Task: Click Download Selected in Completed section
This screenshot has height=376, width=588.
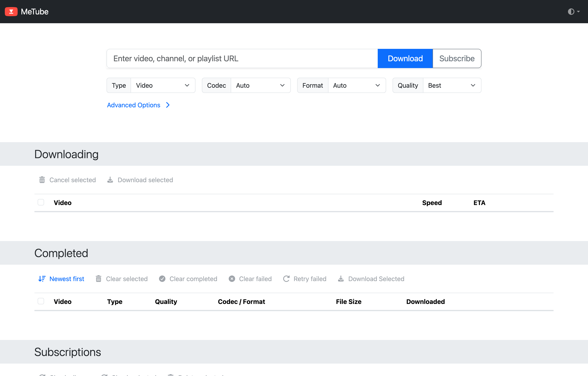Action: 371,279
